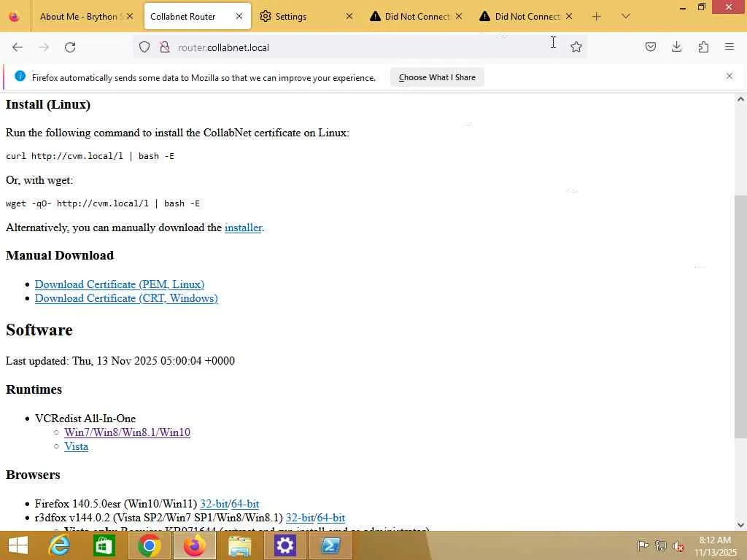This screenshot has width=747, height=560.
Task: Open the Windows Start button
Action: click(18, 545)
